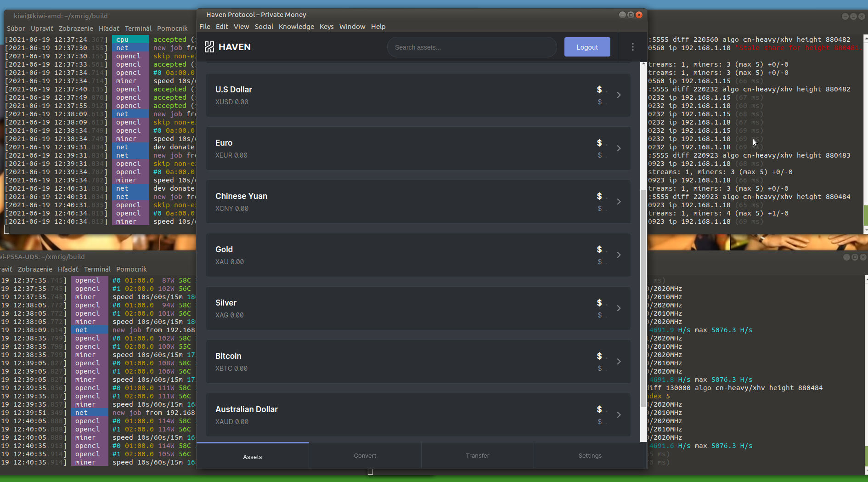Screen dimensions: 868x482
Task: Open the Social menu in Haven
Action: (264, 27)
